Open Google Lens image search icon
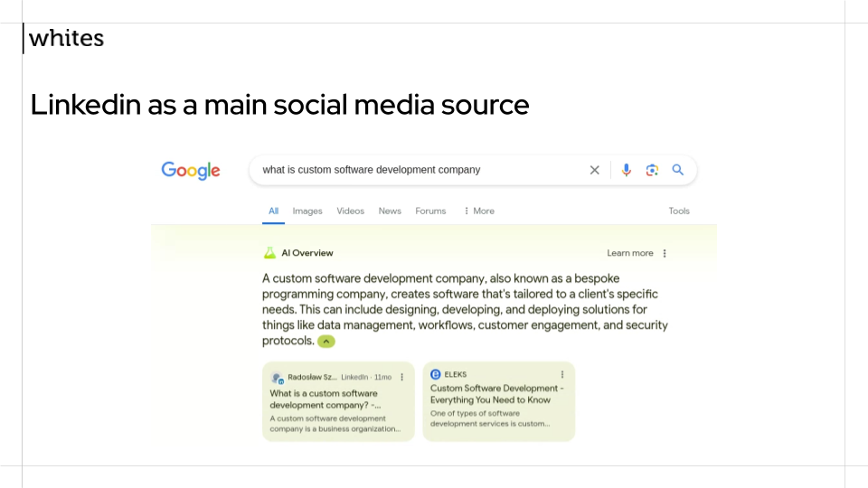The image size is (868, 488). [652, 170]
